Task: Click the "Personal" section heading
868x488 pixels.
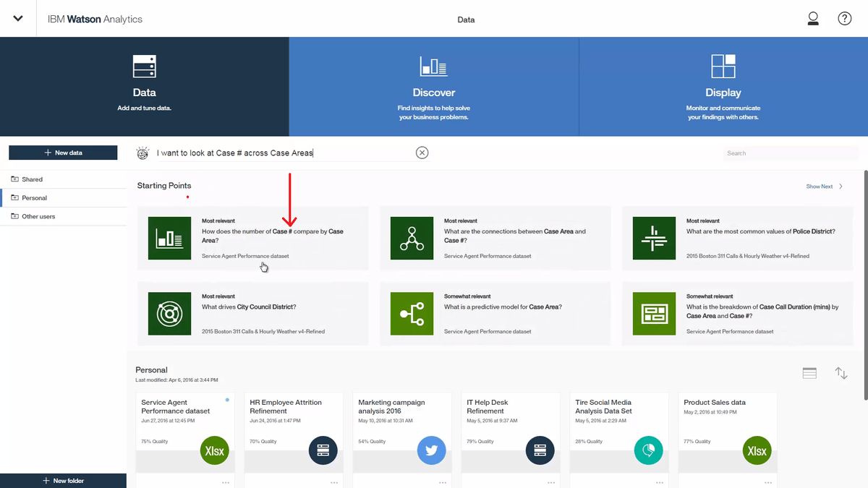Action: [151, 370]
